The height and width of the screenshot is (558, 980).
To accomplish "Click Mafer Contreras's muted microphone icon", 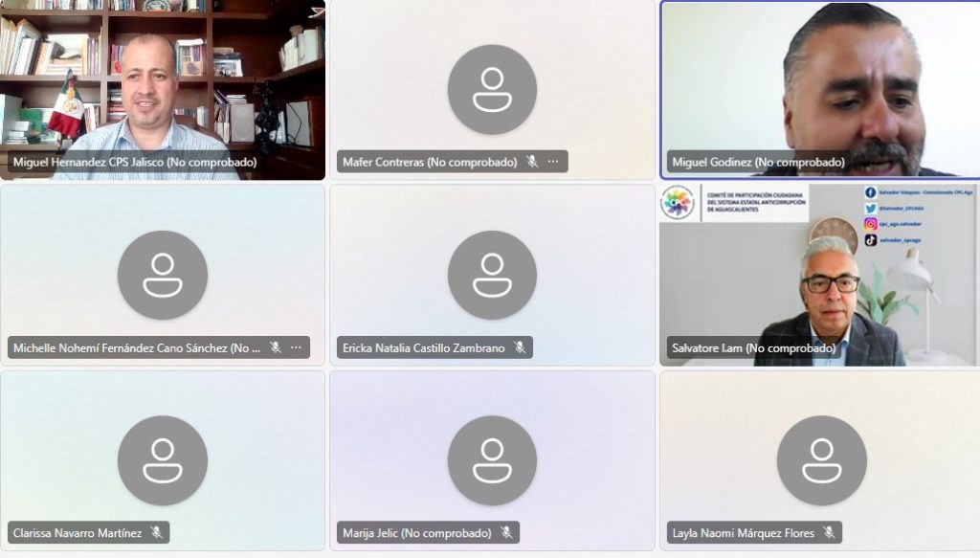I will (531, 162).
